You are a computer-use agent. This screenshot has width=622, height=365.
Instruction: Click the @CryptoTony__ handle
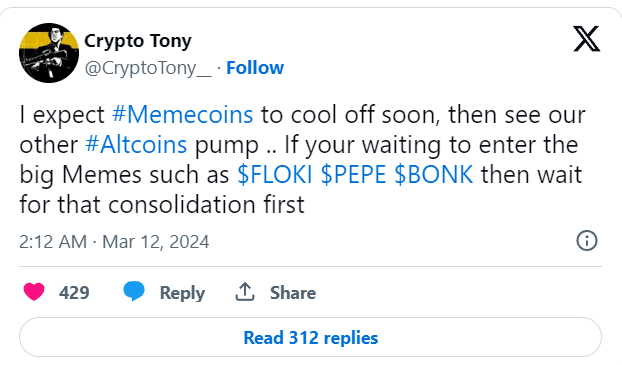(x=148, y=68)
